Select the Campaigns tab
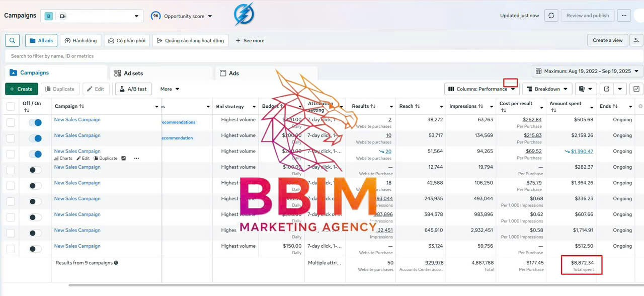The width and height of the screenshot is (644, 296). tap(56, 73)
